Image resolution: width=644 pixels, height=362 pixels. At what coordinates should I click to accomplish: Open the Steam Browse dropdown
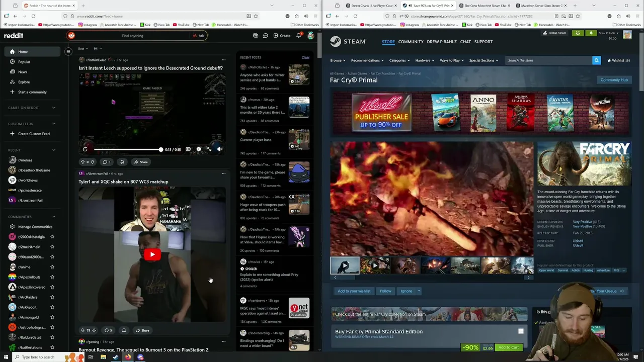tap(338, 60)
